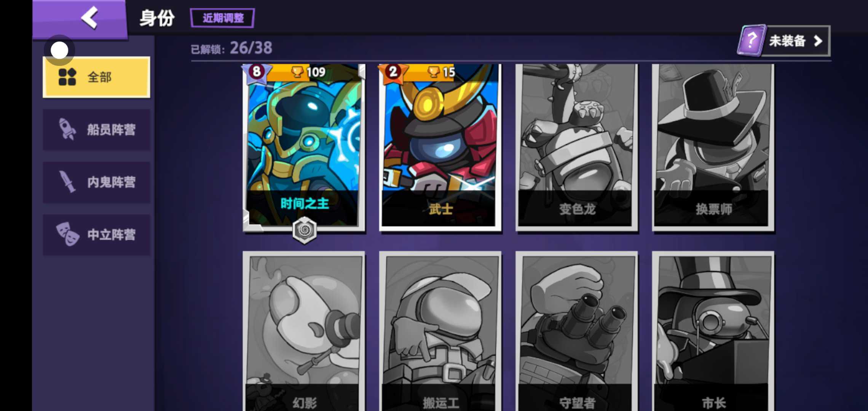Open the 近期调整 button

tap(222, 18)
